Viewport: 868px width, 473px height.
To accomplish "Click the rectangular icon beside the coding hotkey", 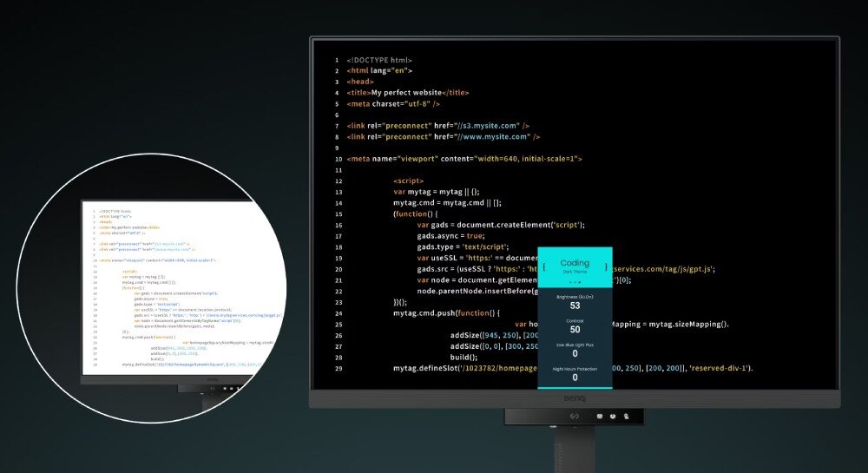I will [601, 417].
